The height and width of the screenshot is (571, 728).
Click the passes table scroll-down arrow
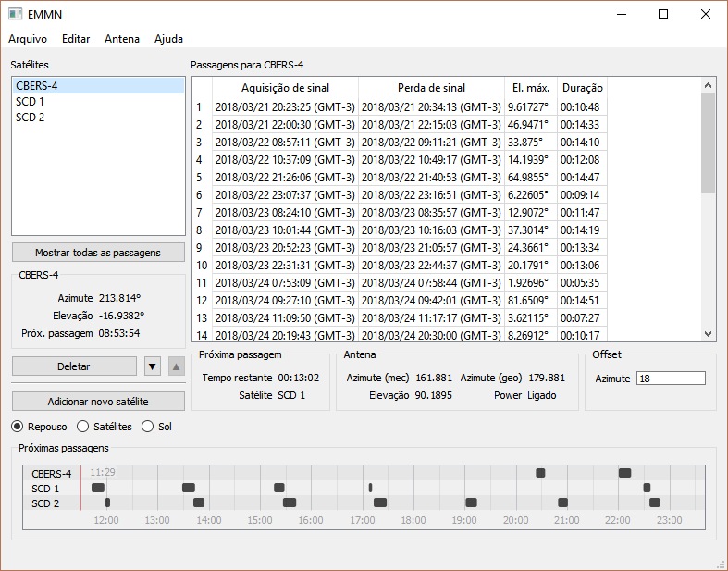point(708,334)
